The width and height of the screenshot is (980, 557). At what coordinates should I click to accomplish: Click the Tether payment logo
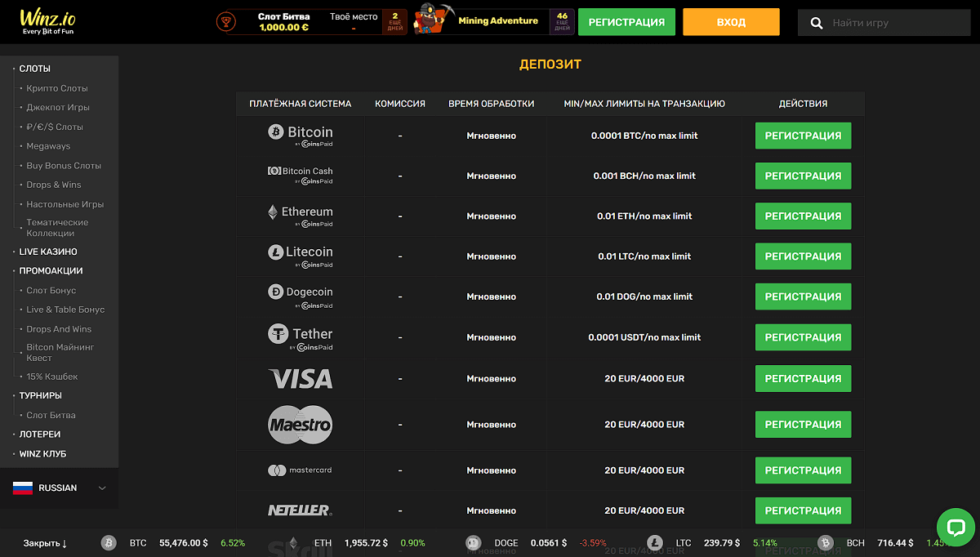coord(301,337)
